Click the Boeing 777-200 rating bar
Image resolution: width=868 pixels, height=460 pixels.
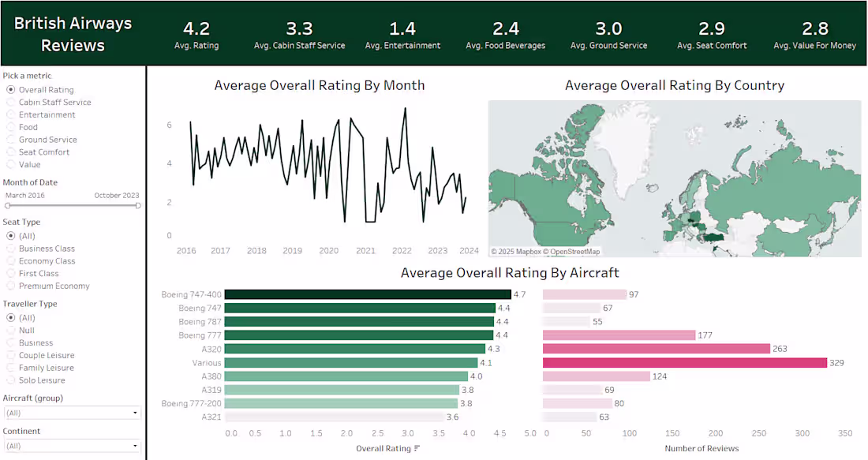click(341, 403)
